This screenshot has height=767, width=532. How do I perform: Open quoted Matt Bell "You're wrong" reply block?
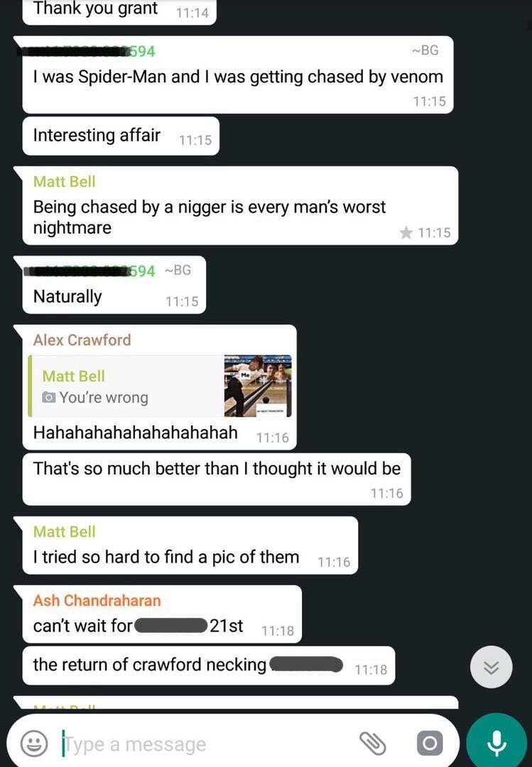pos(160,386)
